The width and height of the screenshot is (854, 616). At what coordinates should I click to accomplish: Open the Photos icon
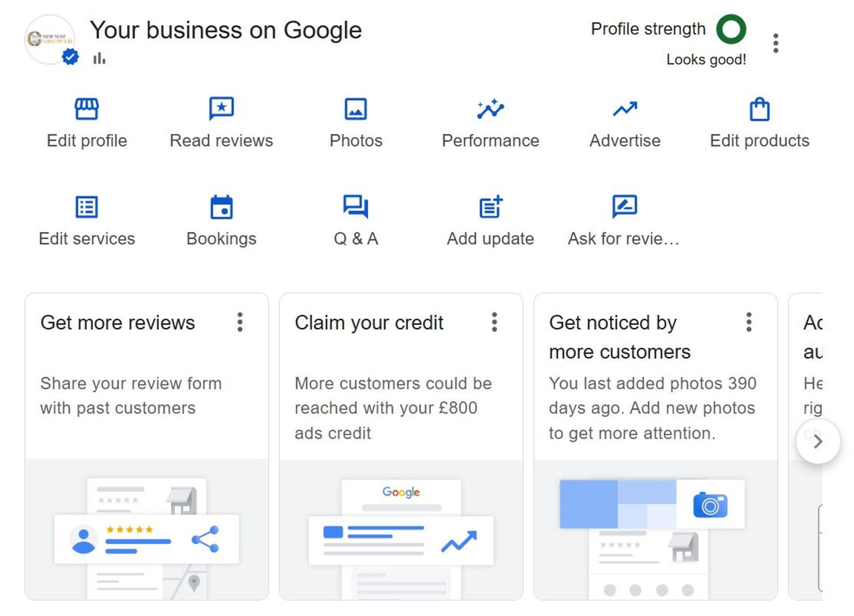[356, 109]
